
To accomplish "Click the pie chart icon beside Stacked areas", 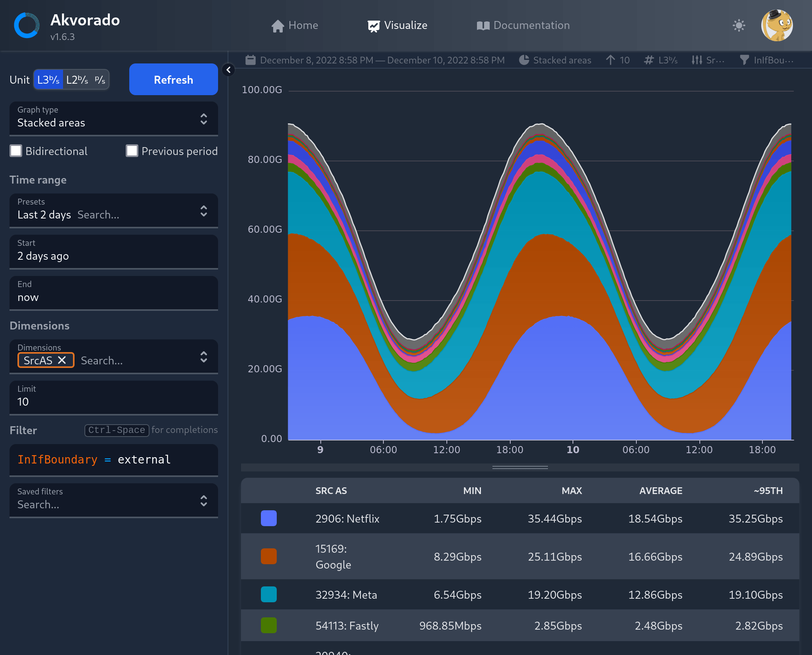I will (524, 60).
